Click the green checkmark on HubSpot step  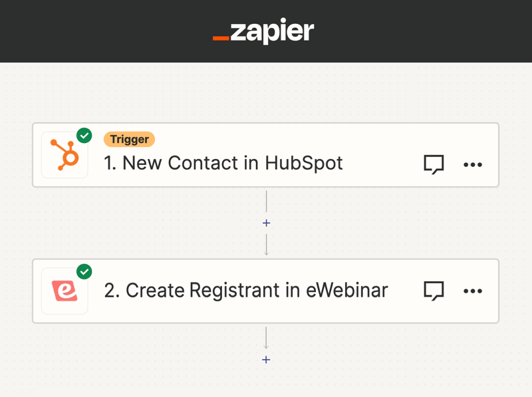(84, 136)
